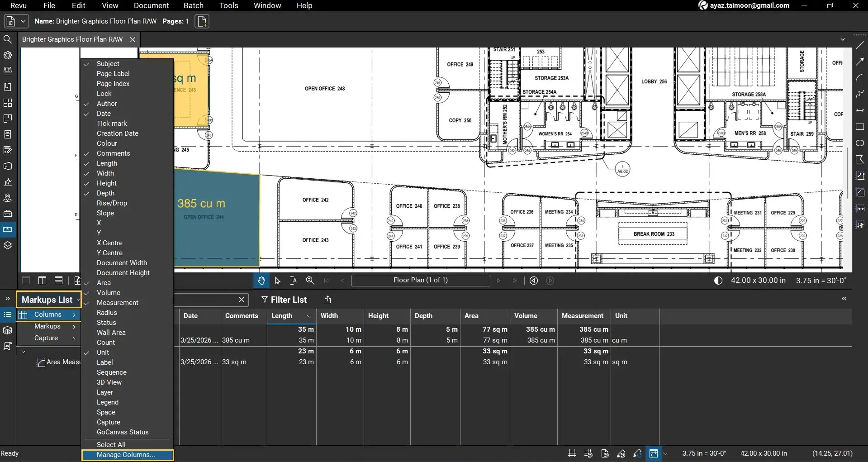Open the Layers panel
The height and width of the screenshot is (462, 868).
pos(8,245)
